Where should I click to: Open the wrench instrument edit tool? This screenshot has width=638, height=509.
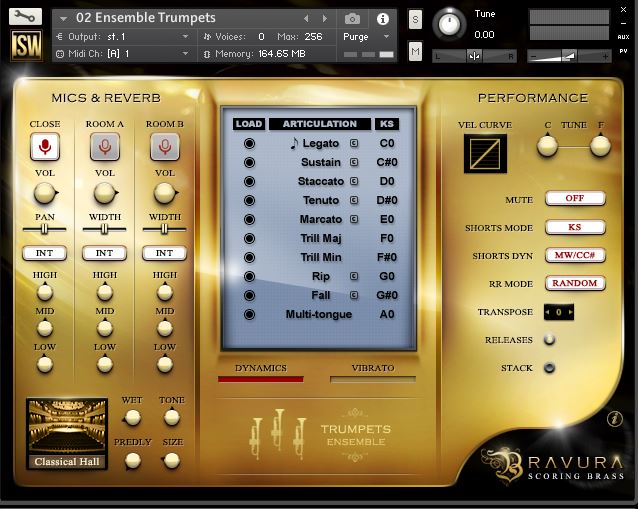pyautogui.click(x=25, y=17)
